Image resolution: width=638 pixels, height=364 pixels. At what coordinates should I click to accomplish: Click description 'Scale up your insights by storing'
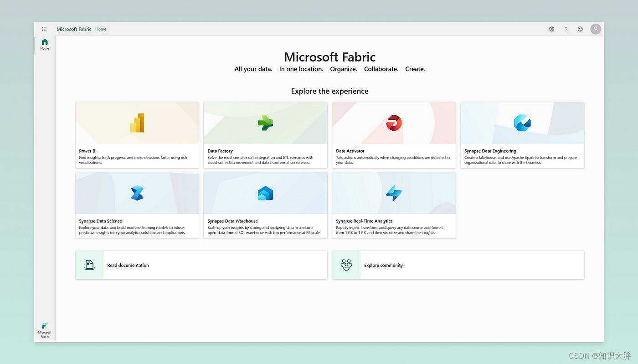pyautogui.click(x=264, y=230)
